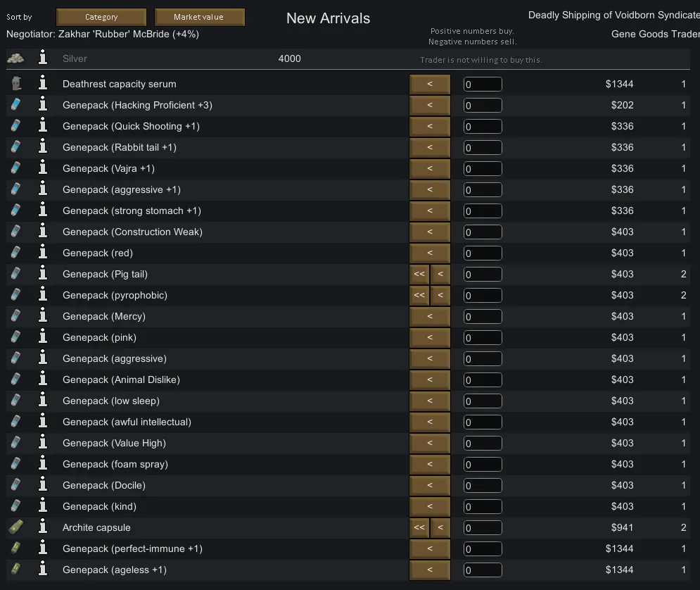Sort items by Category
This screenshot has width=700, height=590.
[x=101, y=17]
